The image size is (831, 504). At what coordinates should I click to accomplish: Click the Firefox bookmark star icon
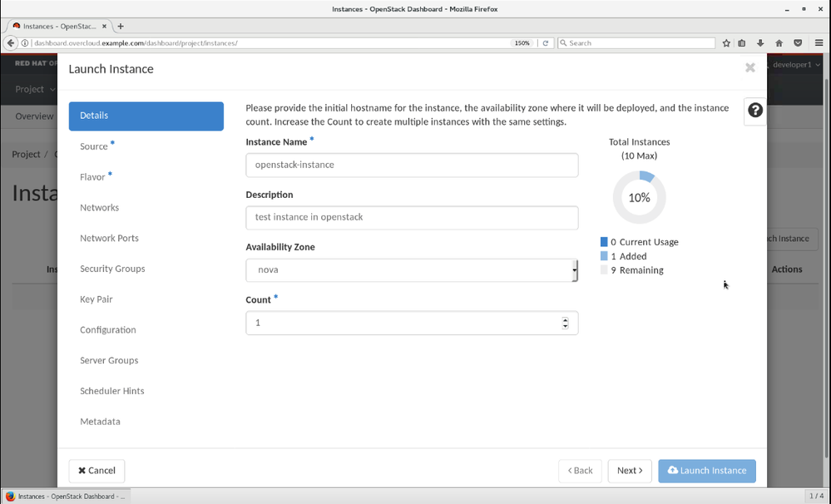[726, 43]
